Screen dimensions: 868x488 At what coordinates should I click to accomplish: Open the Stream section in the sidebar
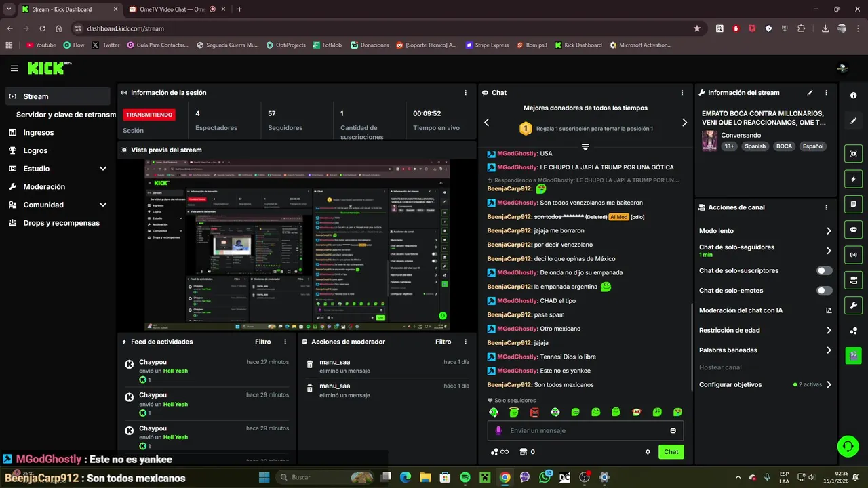(x=58, y=96)
